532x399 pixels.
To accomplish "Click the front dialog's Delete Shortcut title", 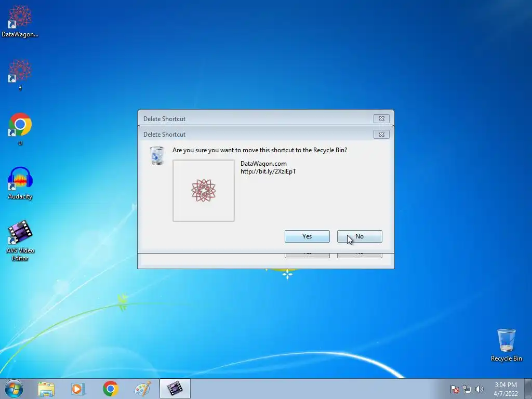I will click(x=164, y=135).
